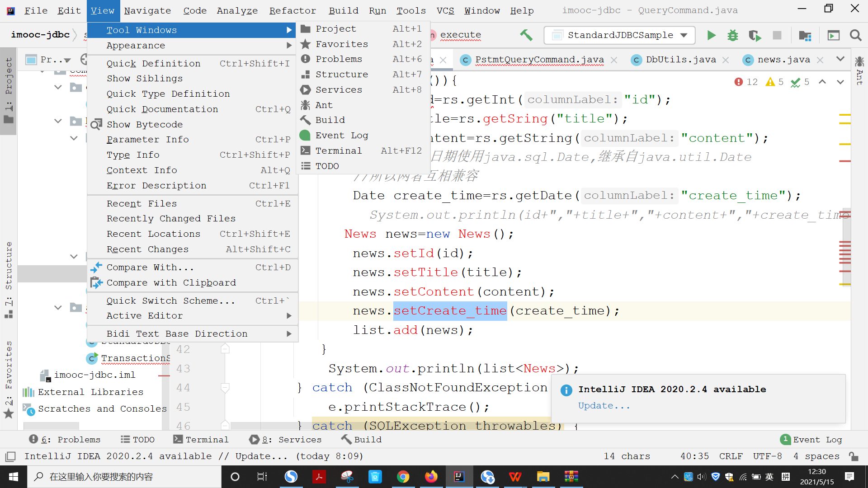
Task: Click Update... link in notification
Action: 604,406
